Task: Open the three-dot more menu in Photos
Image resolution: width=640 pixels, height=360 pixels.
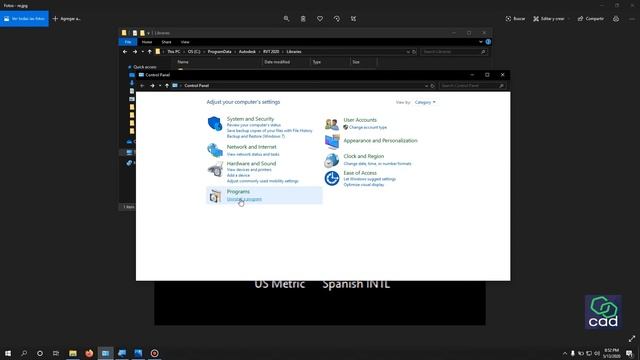Action: click(x=632, y=19)
